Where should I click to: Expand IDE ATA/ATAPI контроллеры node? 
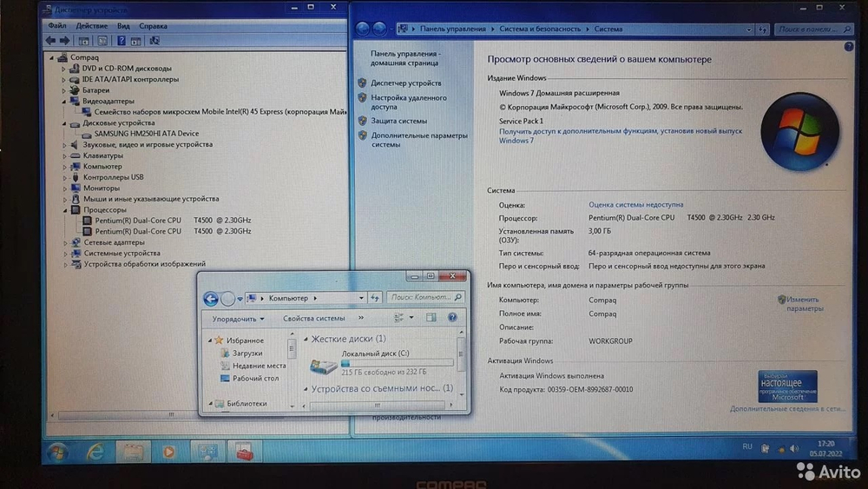click(63, 79)
